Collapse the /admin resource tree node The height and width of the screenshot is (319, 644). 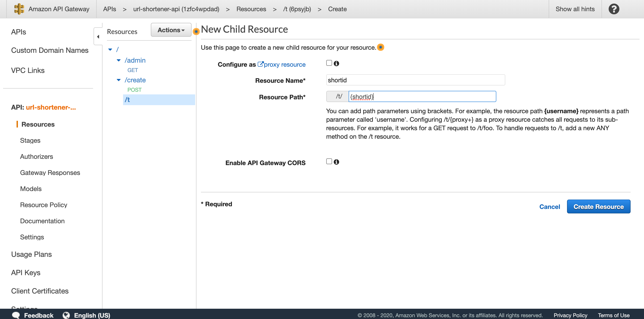(119, 60)
